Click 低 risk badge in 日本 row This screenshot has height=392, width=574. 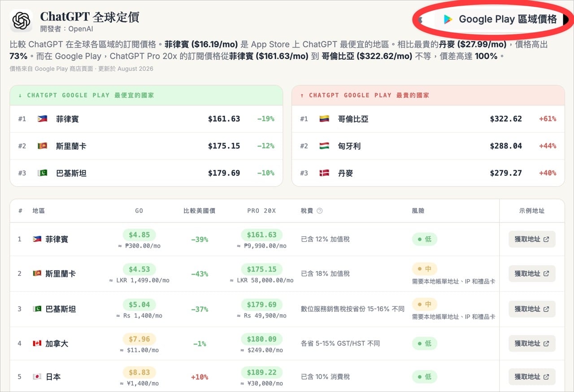(424, 377)
